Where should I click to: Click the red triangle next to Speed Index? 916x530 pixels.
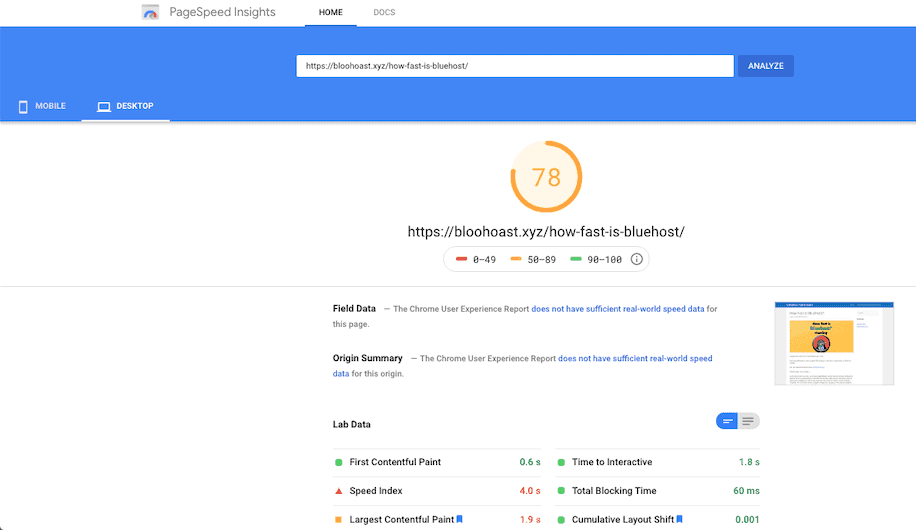(339, 491)
